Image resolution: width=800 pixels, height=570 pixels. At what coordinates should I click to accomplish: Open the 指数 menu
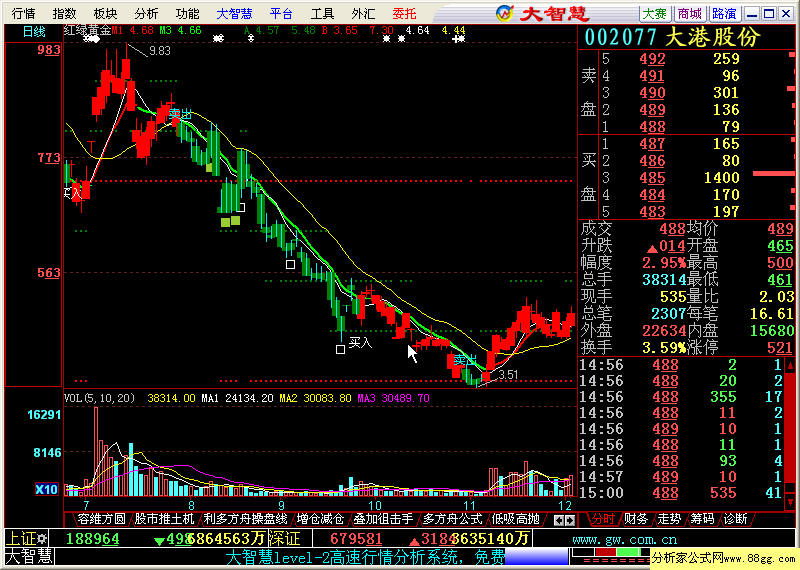[64, 13]
